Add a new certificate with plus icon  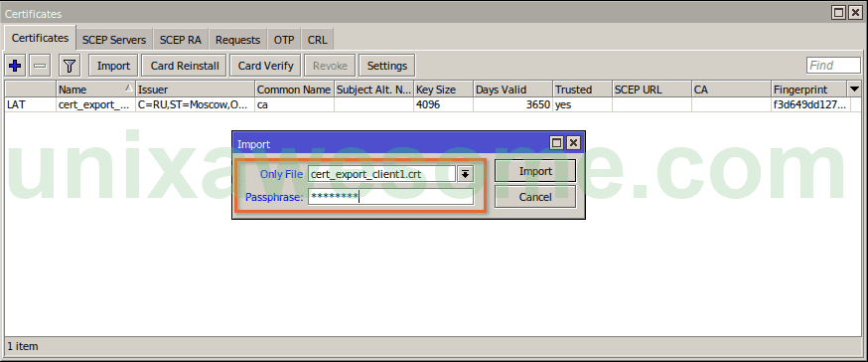coord(16,66)
